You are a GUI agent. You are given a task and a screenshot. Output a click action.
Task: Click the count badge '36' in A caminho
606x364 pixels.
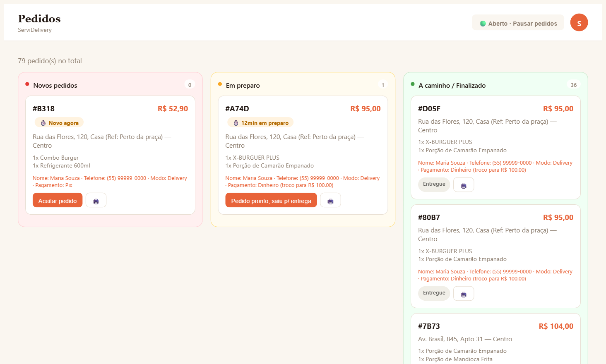click(574, 85)
